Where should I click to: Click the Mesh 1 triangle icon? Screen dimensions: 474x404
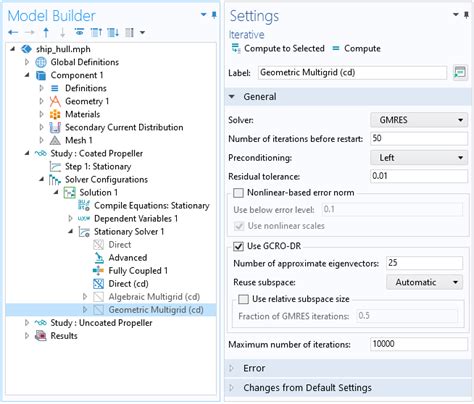click(x=55, y=140)
